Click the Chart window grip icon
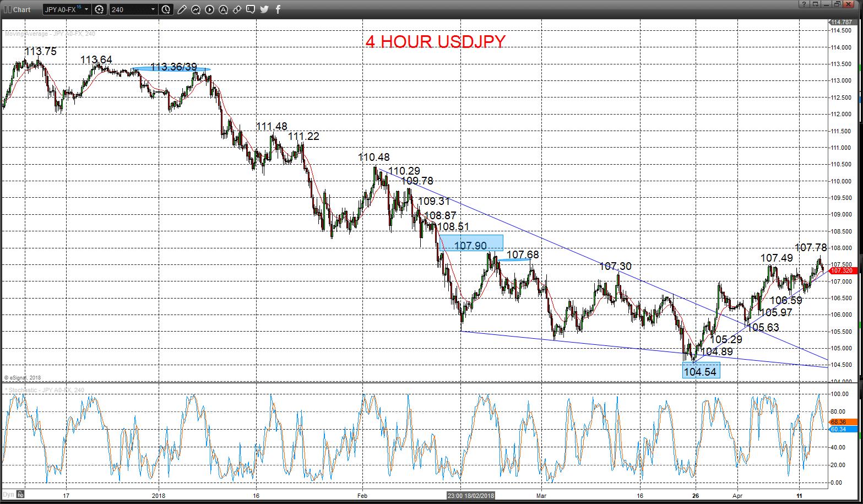863x504 pixels. coord(7,9)
